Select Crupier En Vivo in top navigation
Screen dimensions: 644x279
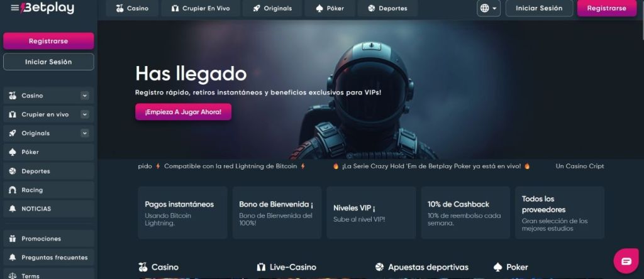pos(201,8)
